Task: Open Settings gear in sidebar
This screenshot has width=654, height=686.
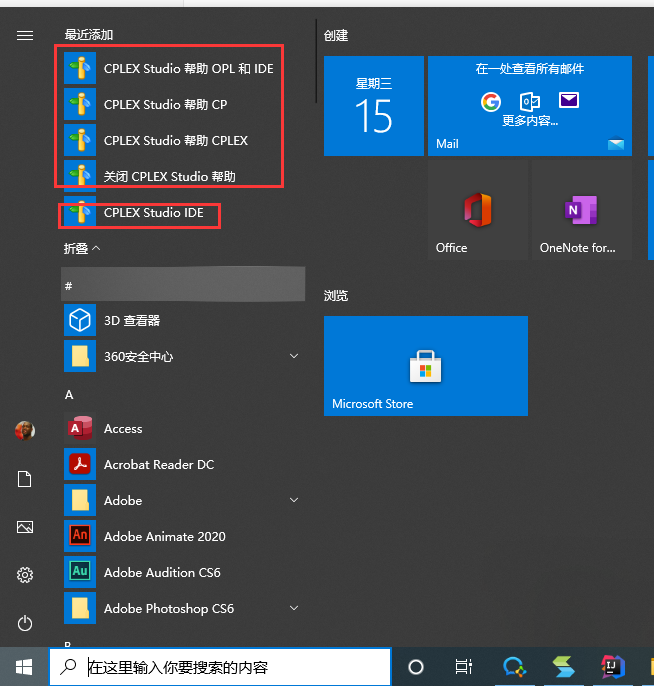Action: (25, 575)
